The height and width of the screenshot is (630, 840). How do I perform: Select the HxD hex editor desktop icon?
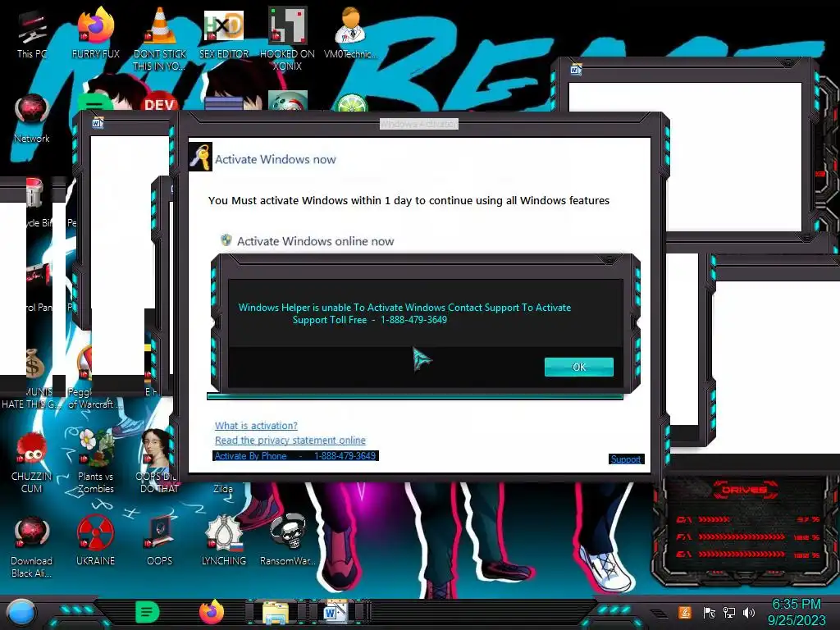coord(224,33)
